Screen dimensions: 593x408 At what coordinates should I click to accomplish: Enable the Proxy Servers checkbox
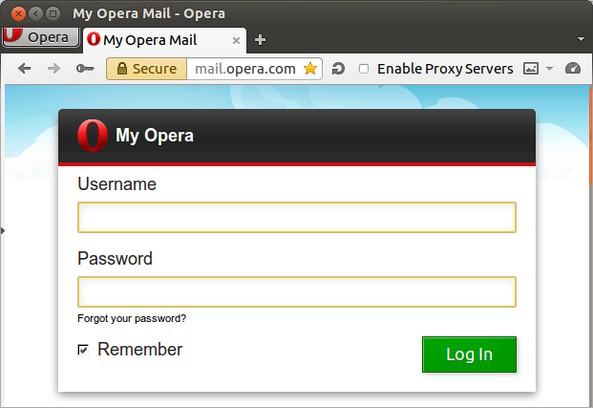[363, 69]
